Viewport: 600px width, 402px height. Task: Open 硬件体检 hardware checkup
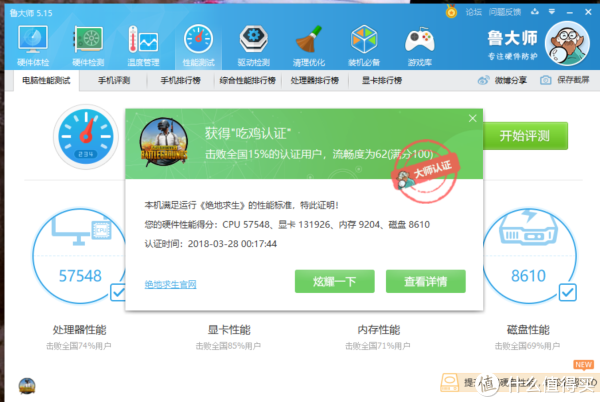coord(33,46)
